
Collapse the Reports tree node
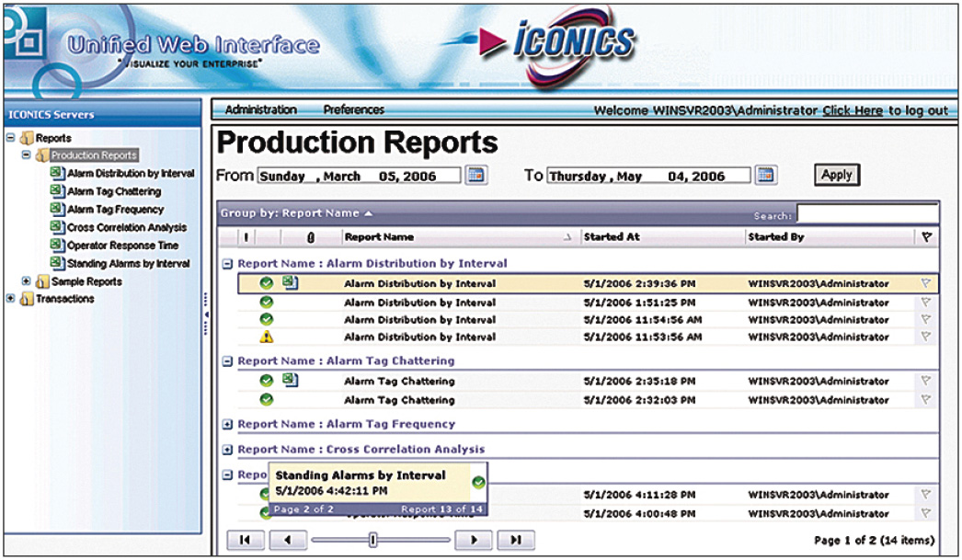click(x=10, y=137)
